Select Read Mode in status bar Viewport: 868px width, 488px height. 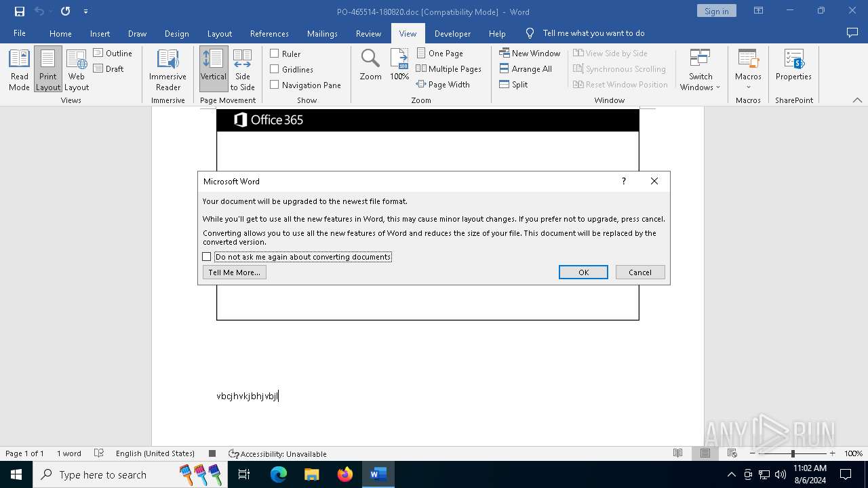(x=677, y=453)
